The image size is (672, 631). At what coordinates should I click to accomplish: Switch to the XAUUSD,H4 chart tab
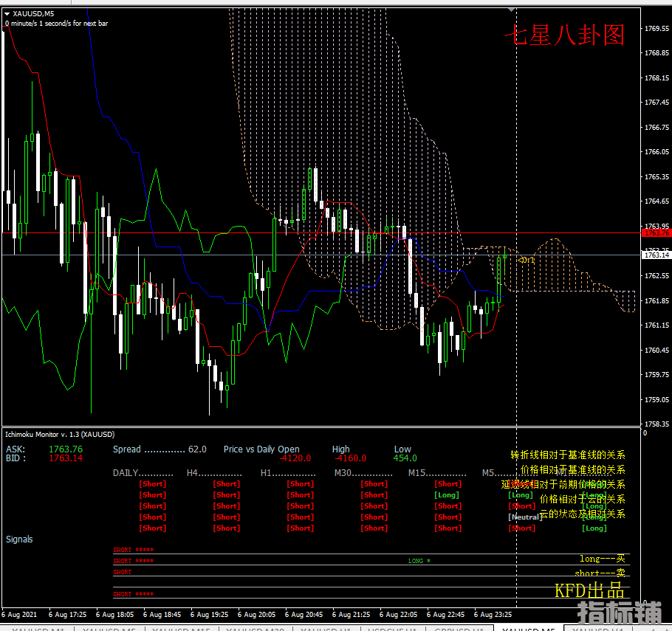pyautogui.click(x=597, y=629)
